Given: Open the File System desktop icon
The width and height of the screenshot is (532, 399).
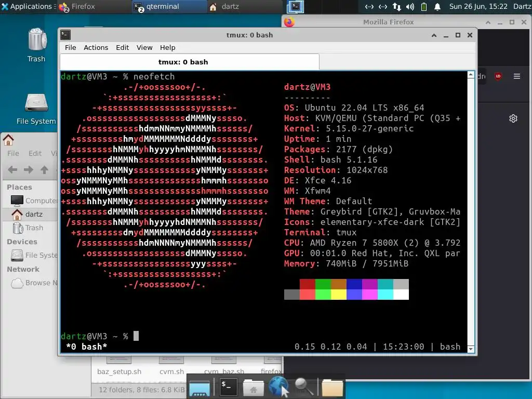Looking at the screenshot, I should tap(36, 109).
